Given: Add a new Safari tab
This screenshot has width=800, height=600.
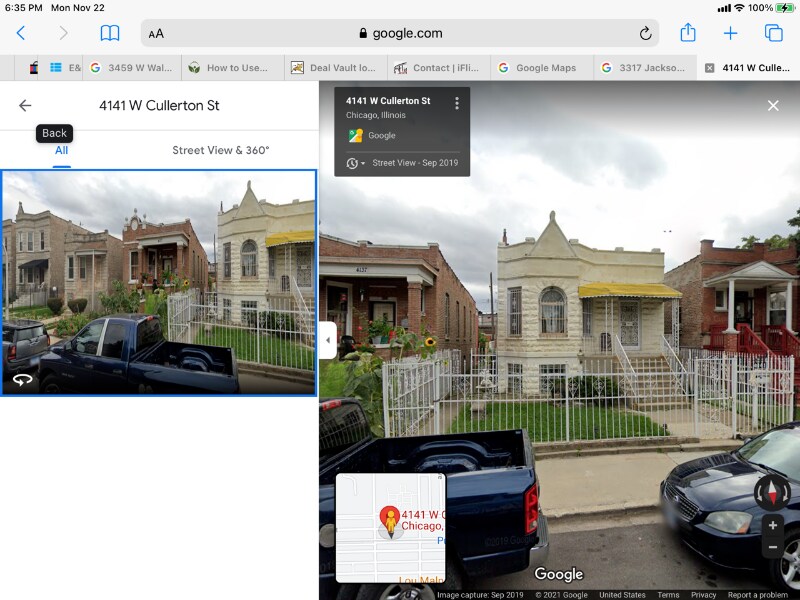Looking at the screenshot, I should [x=730, y=33].
